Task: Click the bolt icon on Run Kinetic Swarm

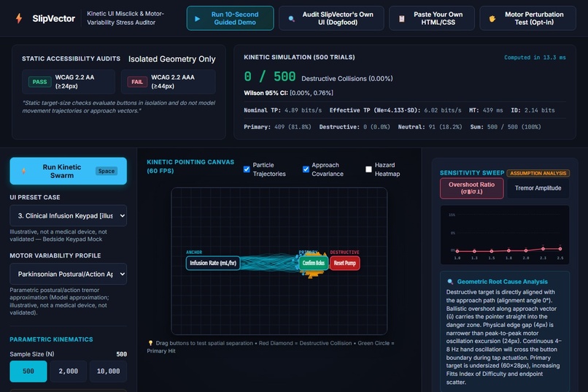Action: [x=24, y=171]
